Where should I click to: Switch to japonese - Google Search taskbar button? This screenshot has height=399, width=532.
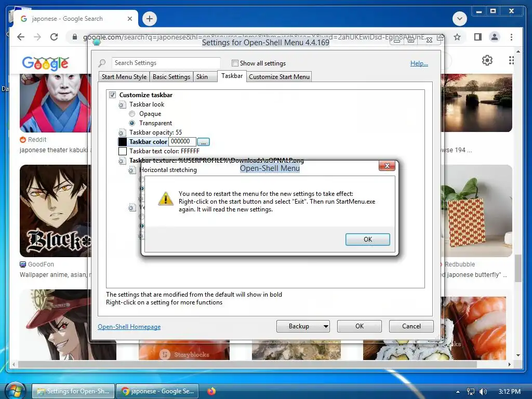coord(158,391)
